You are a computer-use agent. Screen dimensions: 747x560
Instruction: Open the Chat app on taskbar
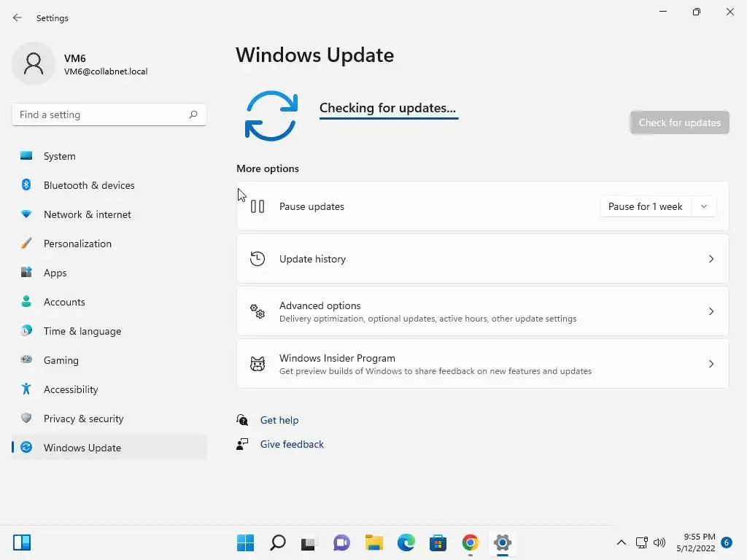point(341,542)
